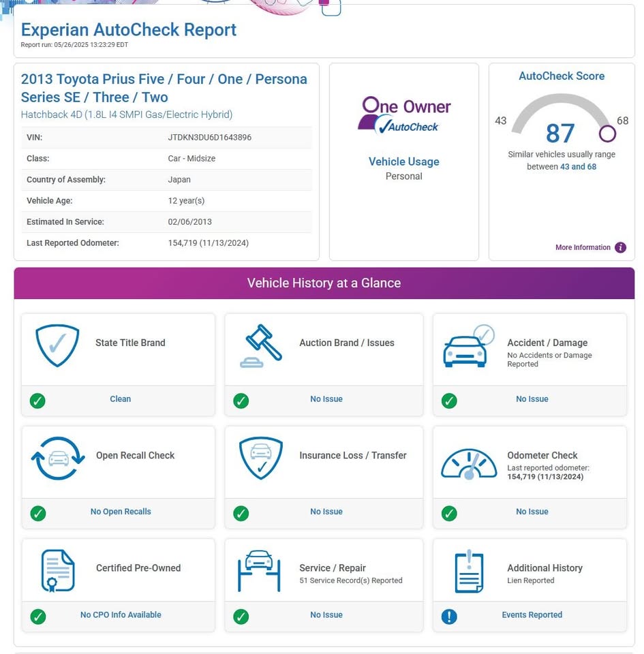Image resolution: width=644 pixels, height=654 pixels.
Task: Click the Open Recall Check label
Action: 135,455
